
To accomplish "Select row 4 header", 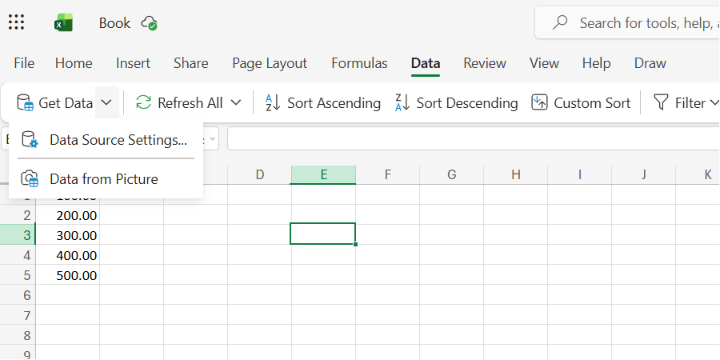I will [18, 255].
